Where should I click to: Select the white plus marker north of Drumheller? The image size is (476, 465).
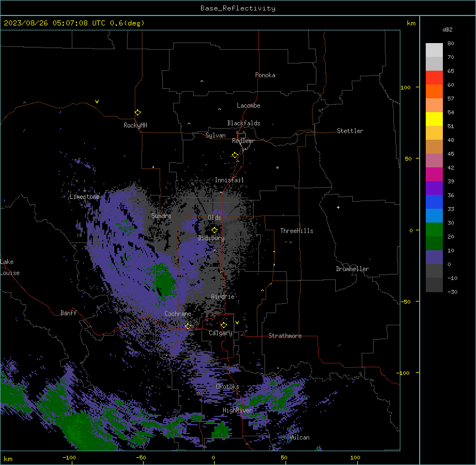coord(338,207)
